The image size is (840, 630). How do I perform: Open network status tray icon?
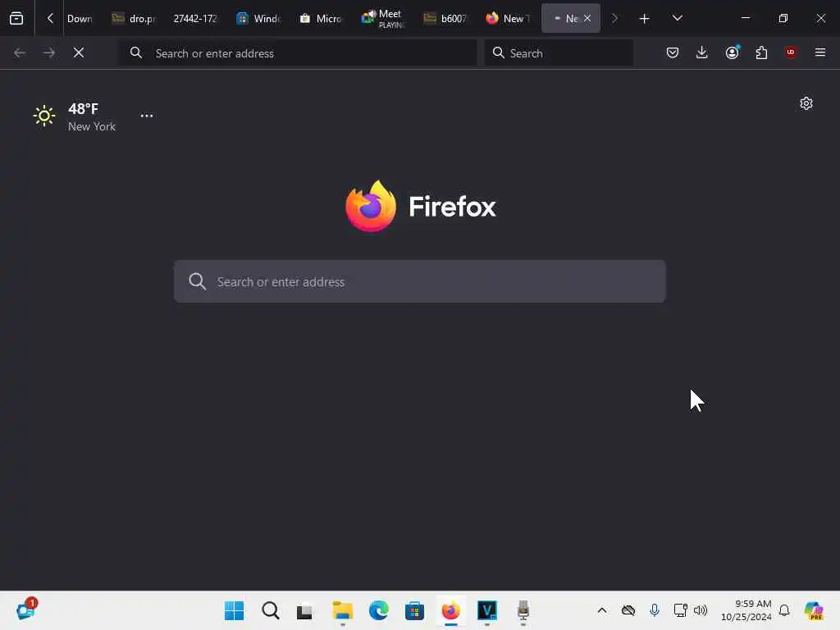[680, 610]
